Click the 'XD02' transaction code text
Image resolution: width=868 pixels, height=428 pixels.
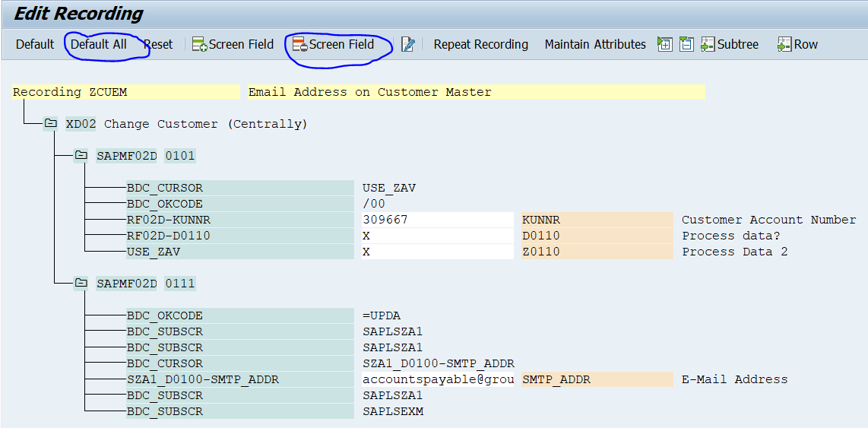pyautogui.click(x=81, y=124)
